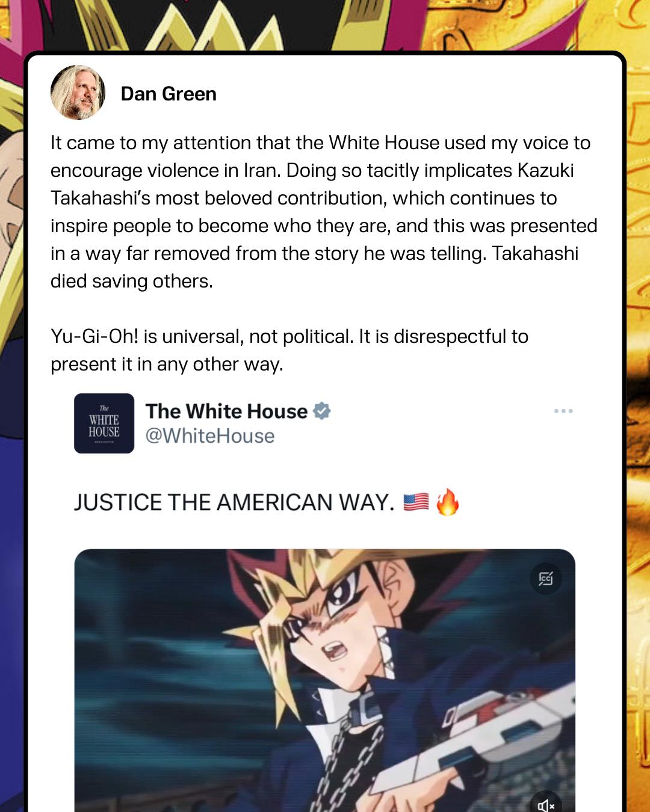Click the JUSTICE THE AMERICAN WAY tweet text

(234, 502)
